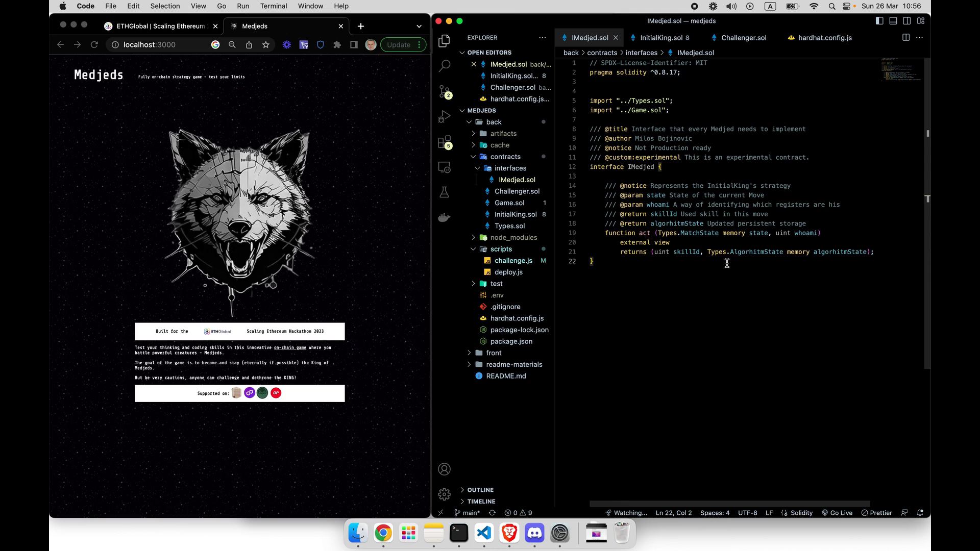The image size is (980, 551).
Task: Open the Extensions view with badge 5
Action: 444,142
